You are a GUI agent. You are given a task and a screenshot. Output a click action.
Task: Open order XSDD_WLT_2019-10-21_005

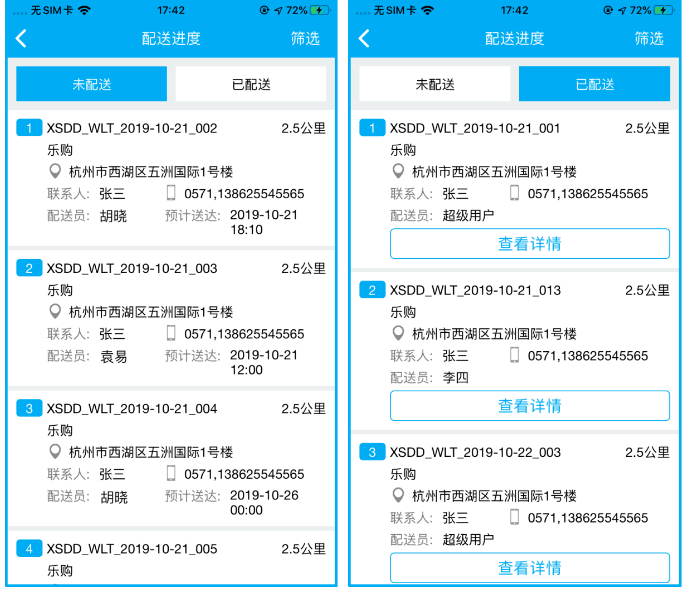click(x=171, y=558)
